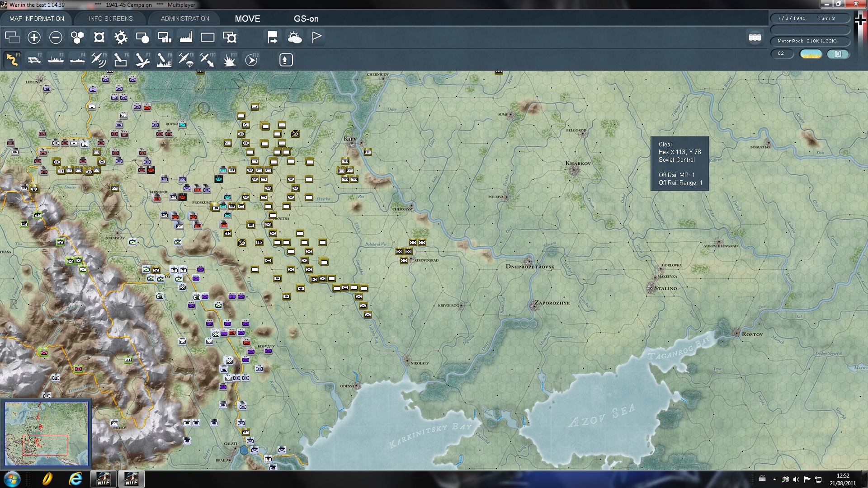Click the overlapping windows icon in toolbar
The image size is (868, 488).
pos(12,37)
